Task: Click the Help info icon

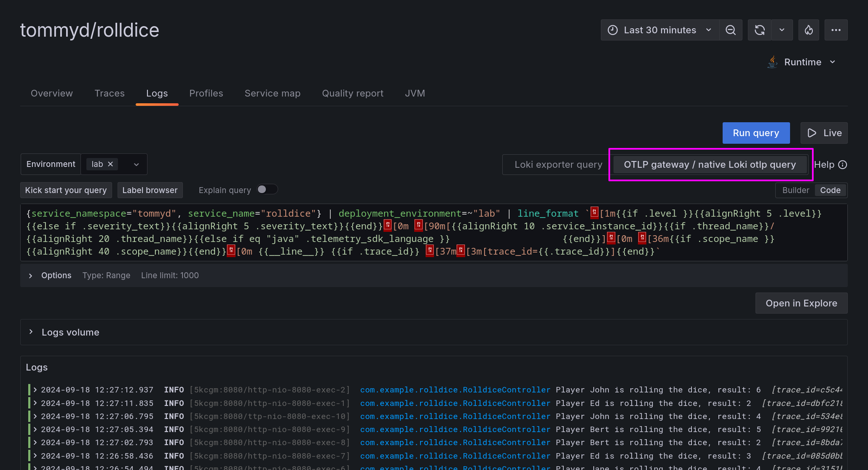Action: (x=842, y=165)
